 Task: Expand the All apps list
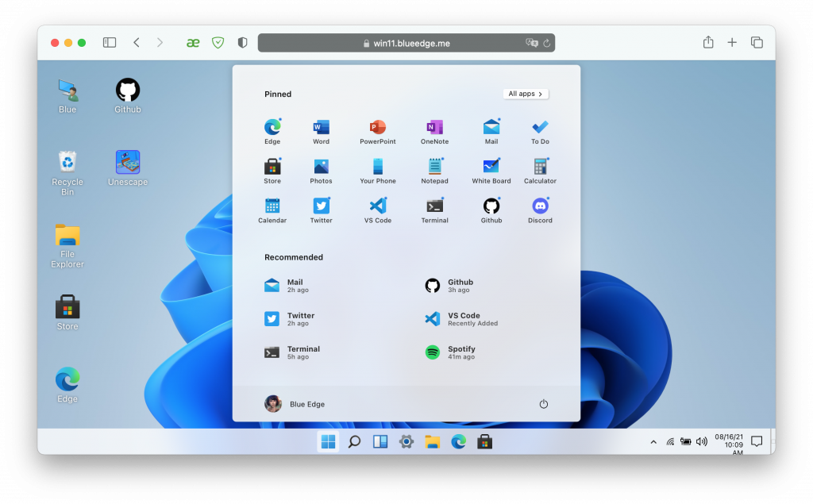(526, 94)
